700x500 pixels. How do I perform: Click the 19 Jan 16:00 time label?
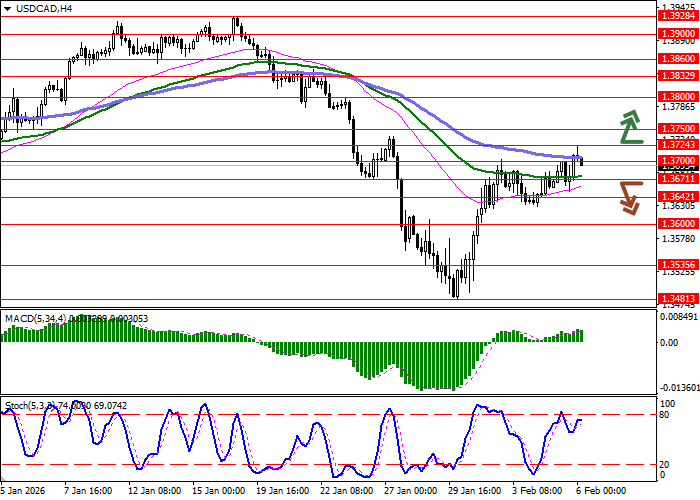283,491
